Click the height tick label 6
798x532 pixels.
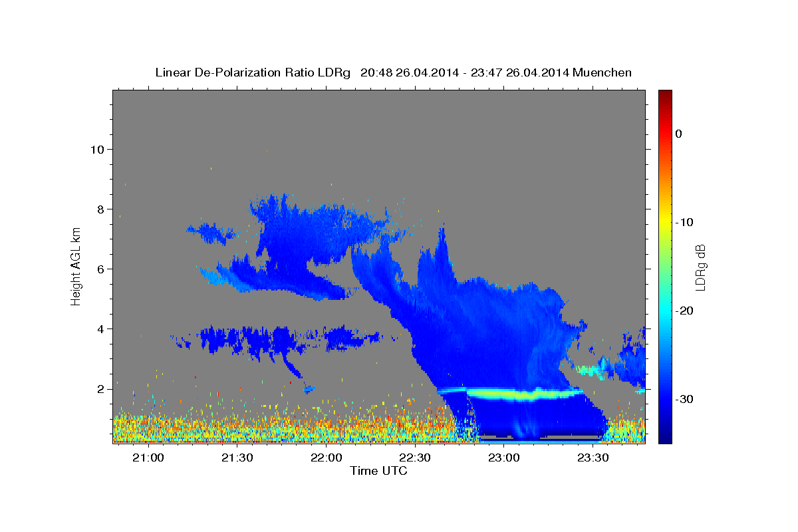point(100,269)
